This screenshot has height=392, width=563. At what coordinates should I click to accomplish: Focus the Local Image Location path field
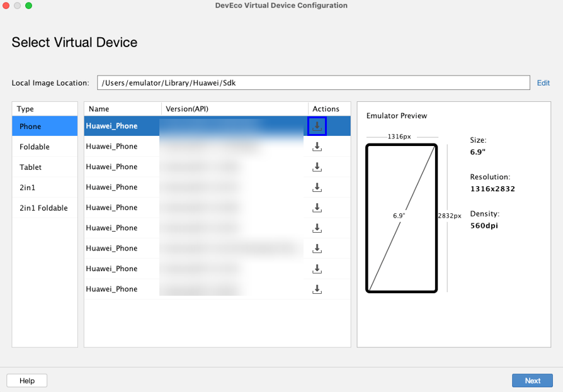click(x=314, y=83)
